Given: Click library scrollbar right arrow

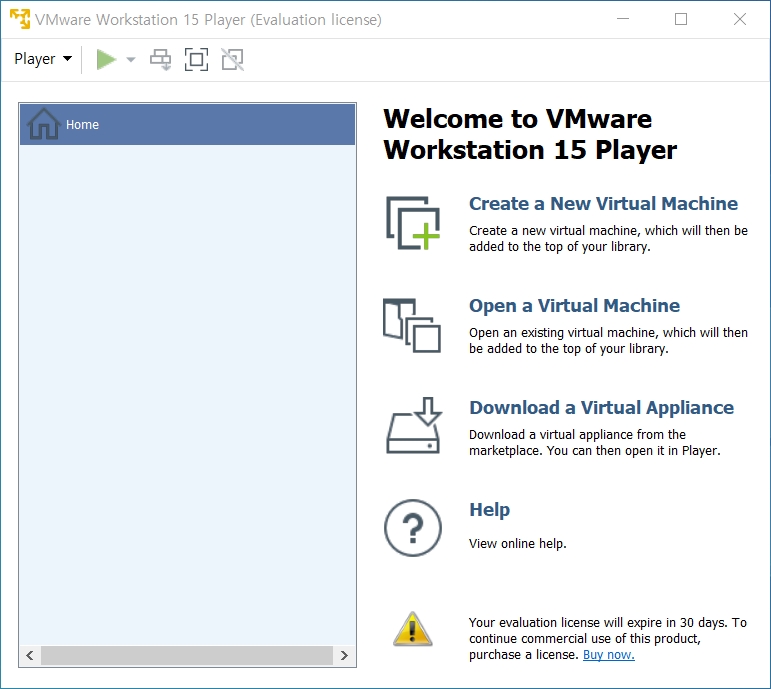Looking at the screenshot, I should point(344,656).
